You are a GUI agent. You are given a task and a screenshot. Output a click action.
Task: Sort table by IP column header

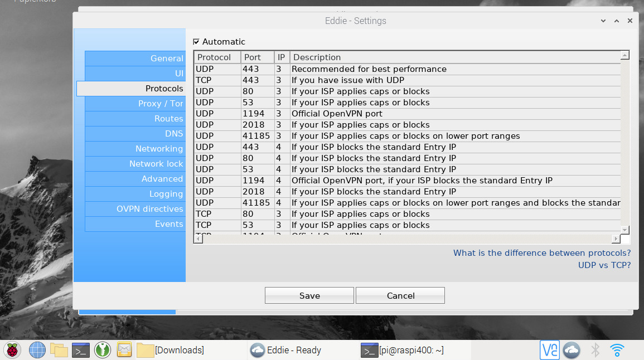point(282,57)
